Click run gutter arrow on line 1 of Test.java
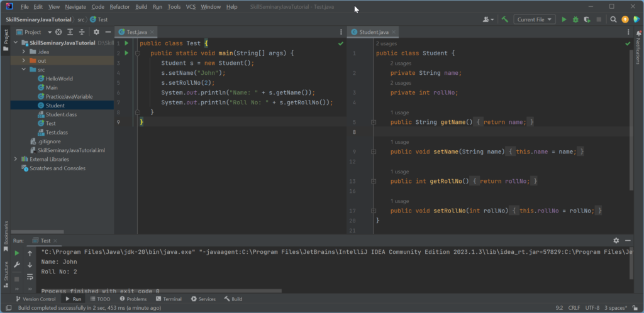Image resolution: width=644 pixels, height=313 pixels. (x=126, y=43)
